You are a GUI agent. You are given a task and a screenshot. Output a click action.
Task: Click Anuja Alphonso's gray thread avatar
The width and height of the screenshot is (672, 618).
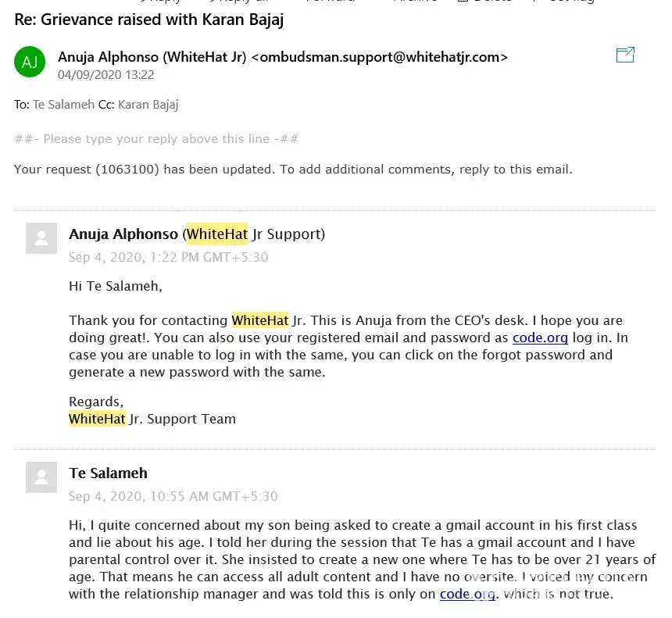tap(41, 238)
